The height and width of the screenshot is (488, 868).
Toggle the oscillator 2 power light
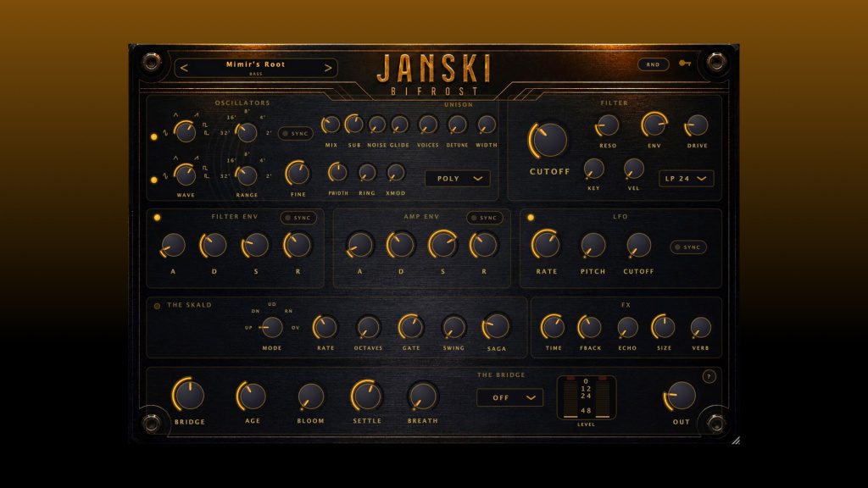click(154, 180)
